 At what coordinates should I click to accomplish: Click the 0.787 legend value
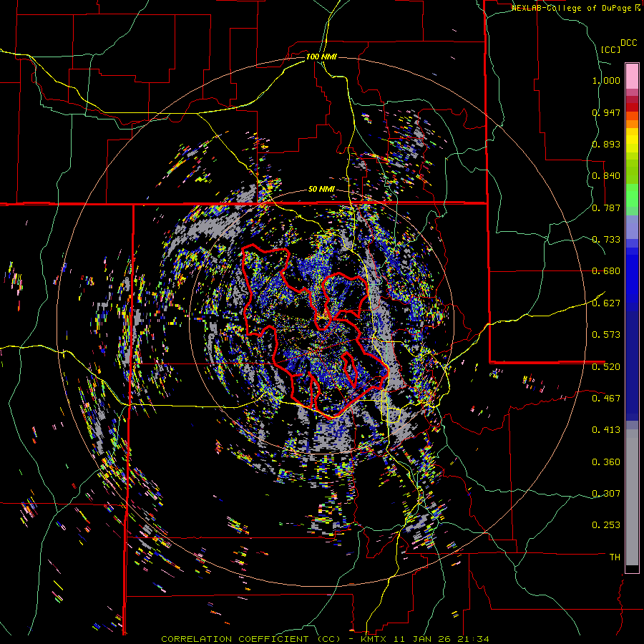(x=606, y=208)
